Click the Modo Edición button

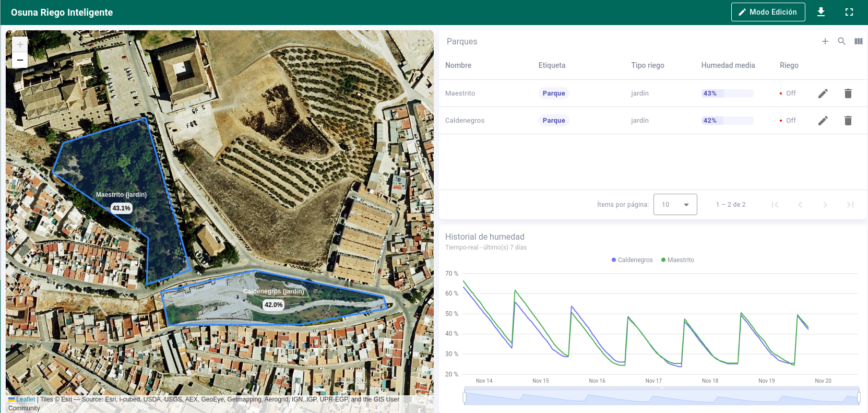pyautogui.click(x=768, y=12)
